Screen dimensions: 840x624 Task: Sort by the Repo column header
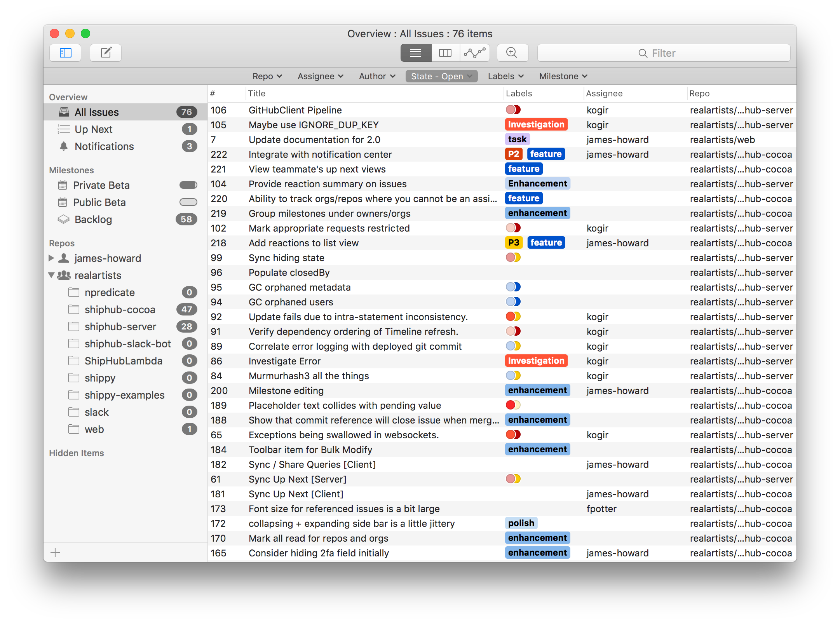(x=741, y=93)
